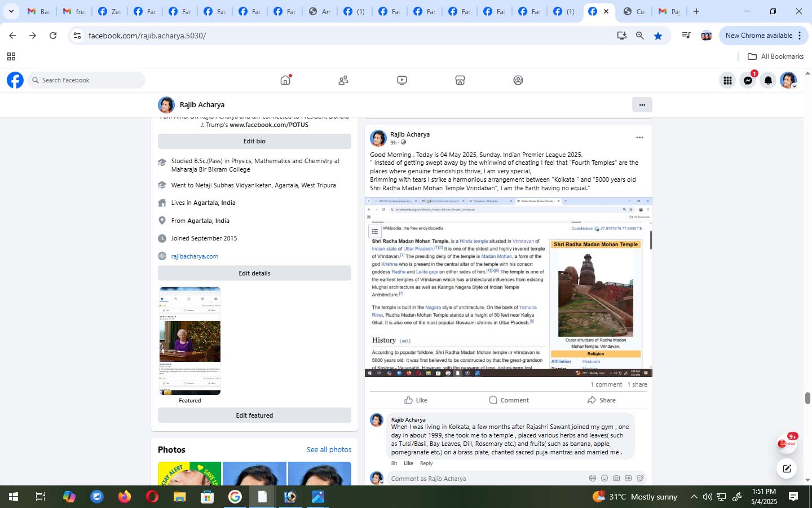Image resolution: width=812 pixels, height=508 pixels.
Task: Open site information icon in address bar
Action: point(77,36)
